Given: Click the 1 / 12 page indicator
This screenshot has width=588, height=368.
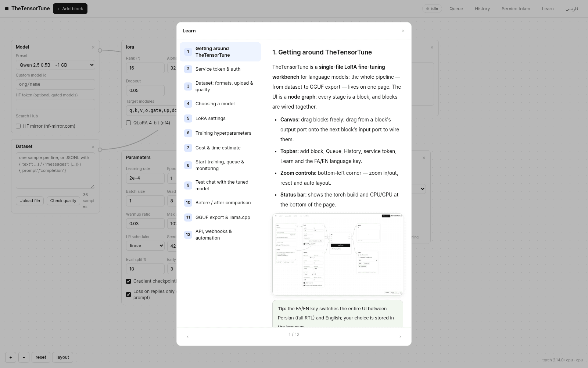Looking at the screenshot, I should pos(294,335).
